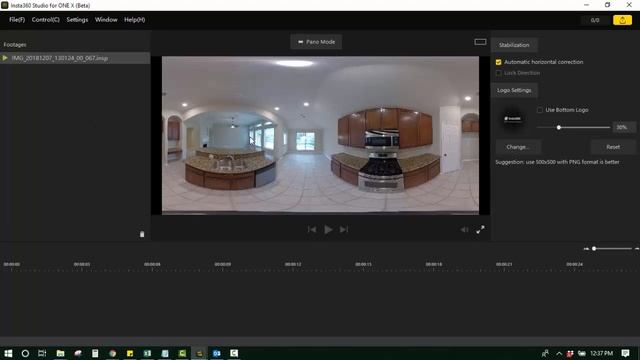640x360 pixels.
Task: Click the 0/0 export queue counter
Action: (595, 20)
